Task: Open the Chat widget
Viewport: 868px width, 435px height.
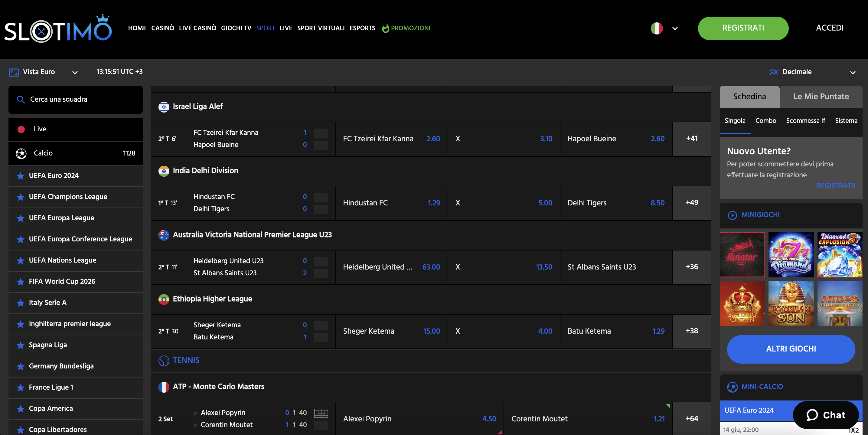Action: point(826,415)
